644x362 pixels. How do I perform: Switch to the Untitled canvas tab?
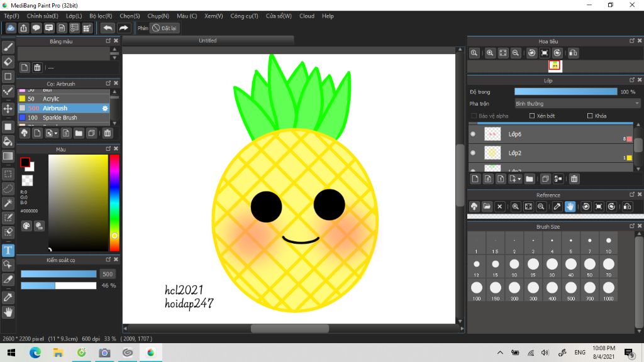point(208,41)
